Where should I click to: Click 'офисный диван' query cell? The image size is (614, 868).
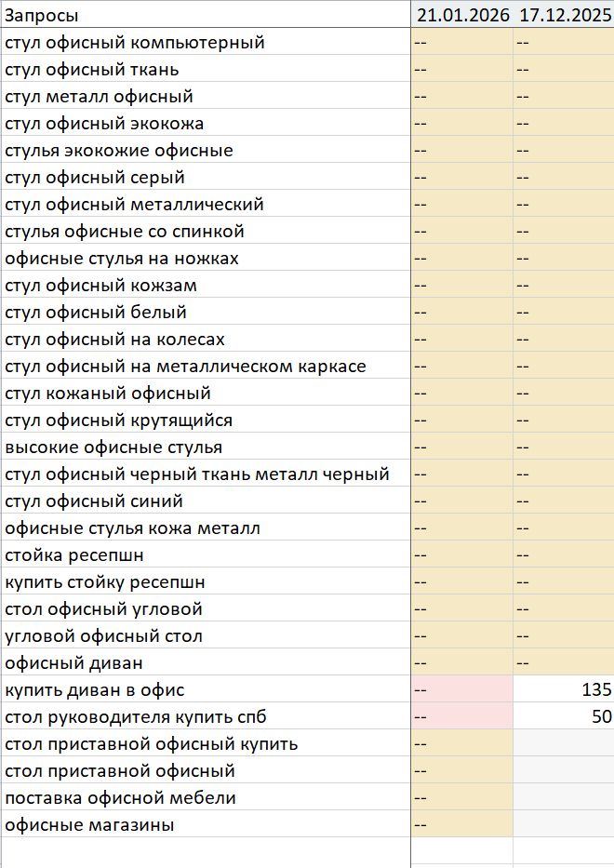(x=206, y=662)
